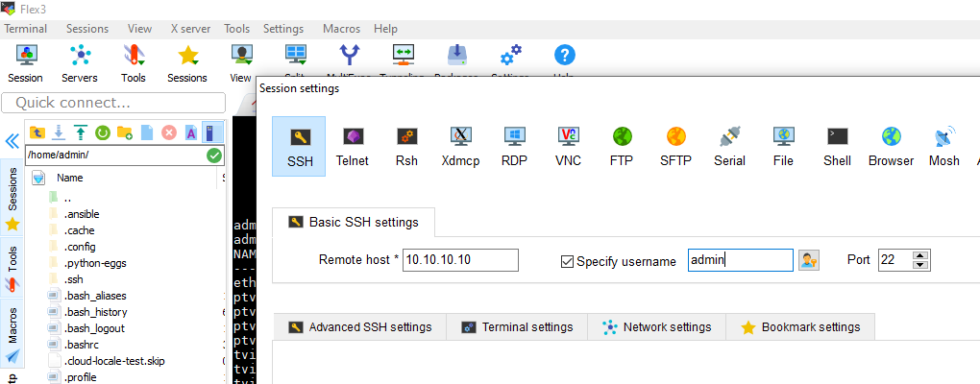The width and height of the screenshot is (980, 384).
Task: Open the Packages toolbar icon
Action: point(457,55)
